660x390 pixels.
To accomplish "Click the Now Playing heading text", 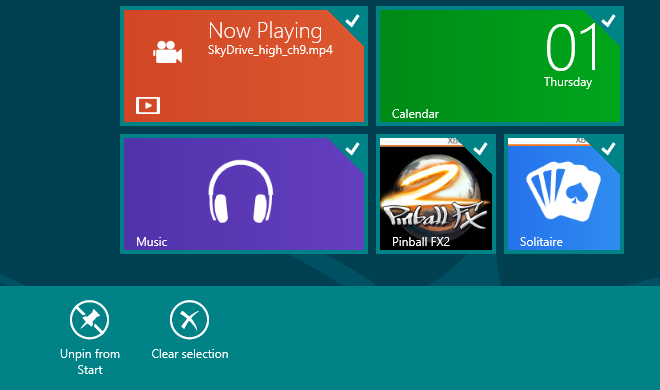I will point(265,31).
